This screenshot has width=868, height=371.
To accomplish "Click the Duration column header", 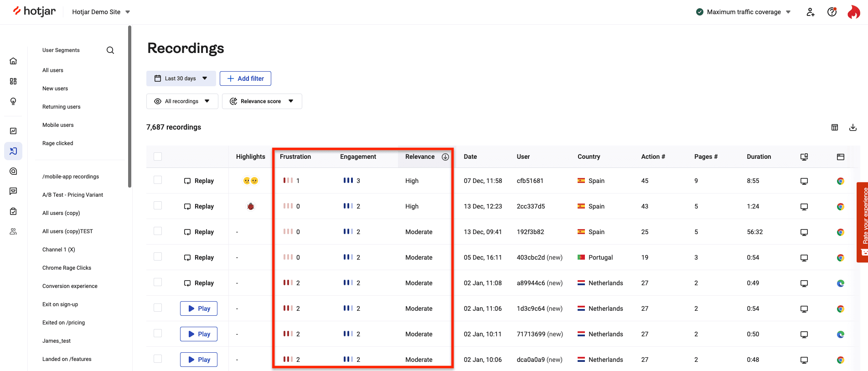I will coord(759,157).
